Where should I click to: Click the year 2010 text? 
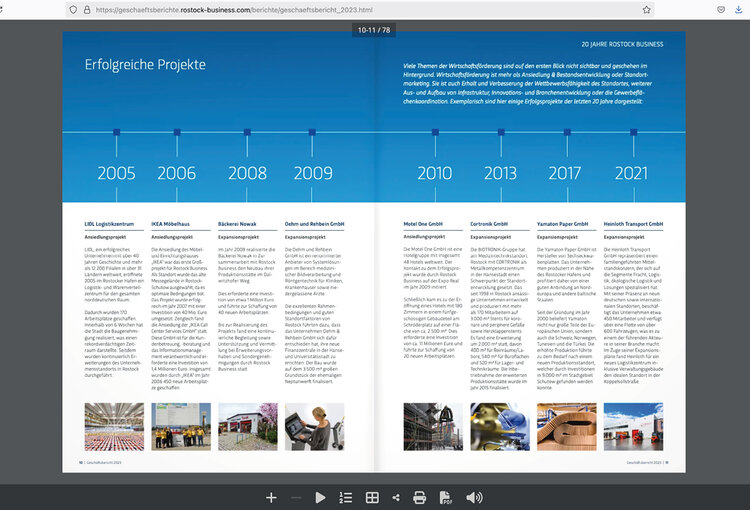[434, 173]
